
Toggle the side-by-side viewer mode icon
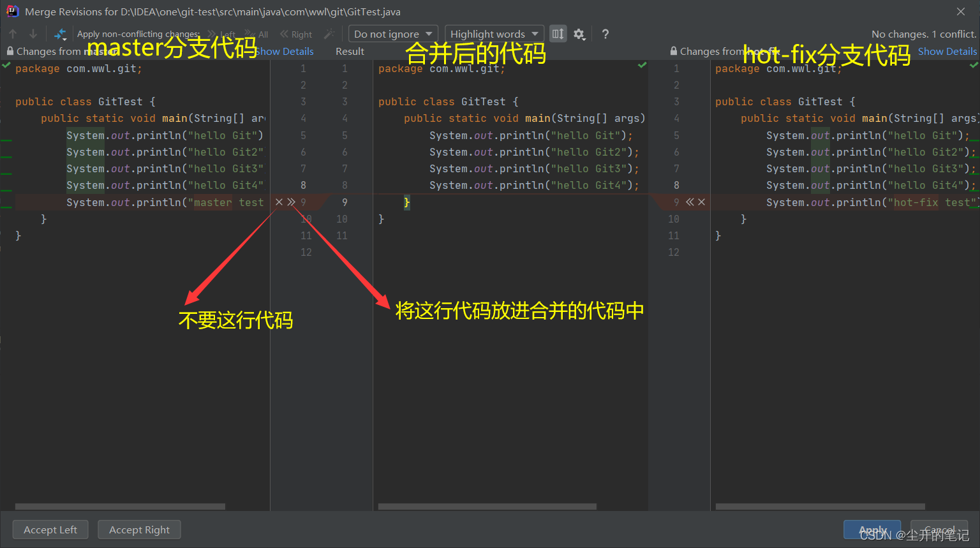pos(558,33)
